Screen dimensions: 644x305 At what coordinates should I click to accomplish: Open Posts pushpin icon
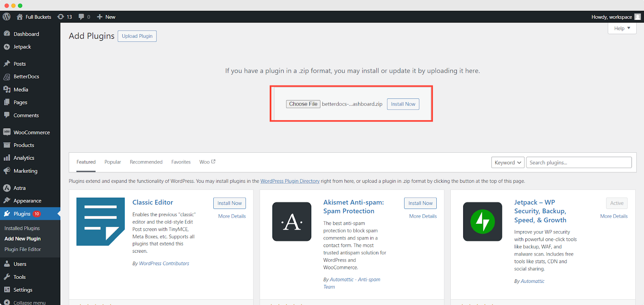pos(7,63)
